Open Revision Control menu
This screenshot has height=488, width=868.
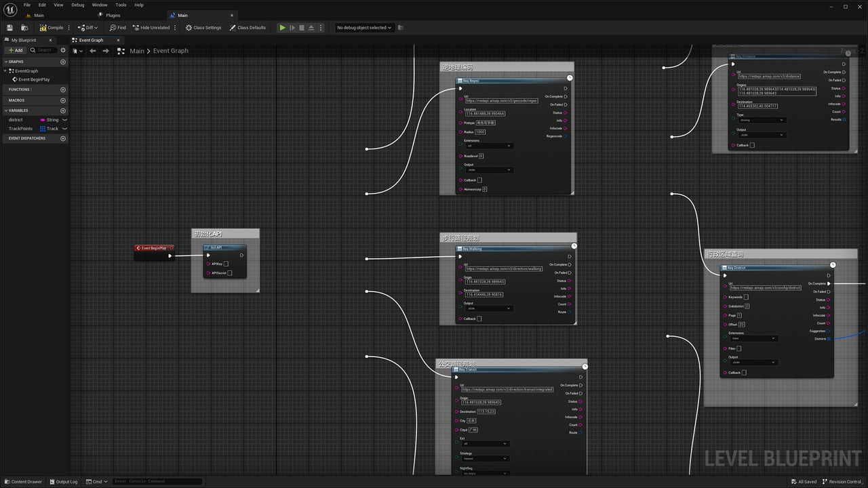click(x=842, y=482)
